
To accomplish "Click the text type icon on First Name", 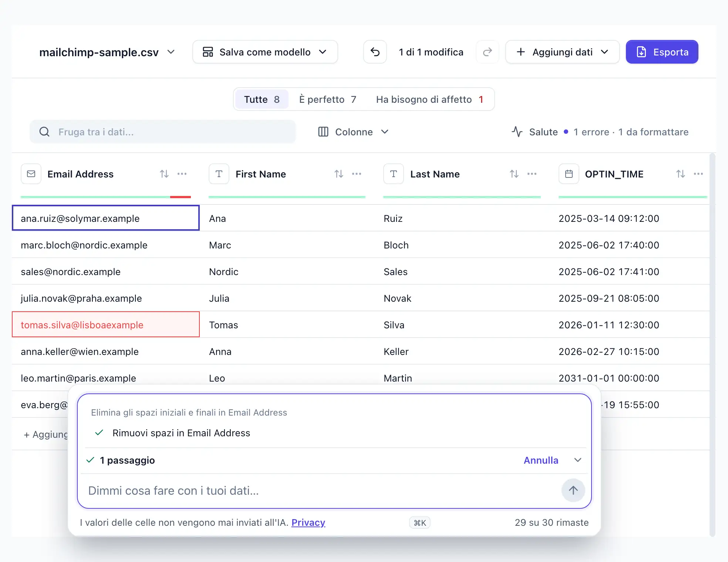I will pos(219,174).
